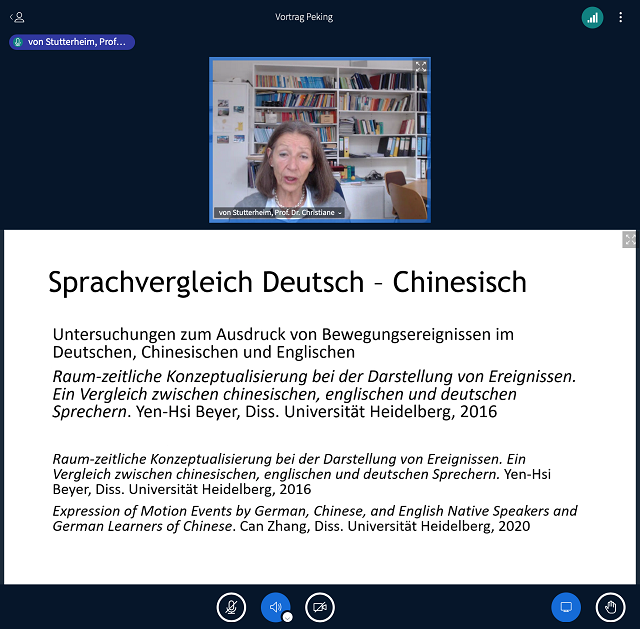Expand audio device options chevron
Screen dimensions: 640x629
(287, 617)
